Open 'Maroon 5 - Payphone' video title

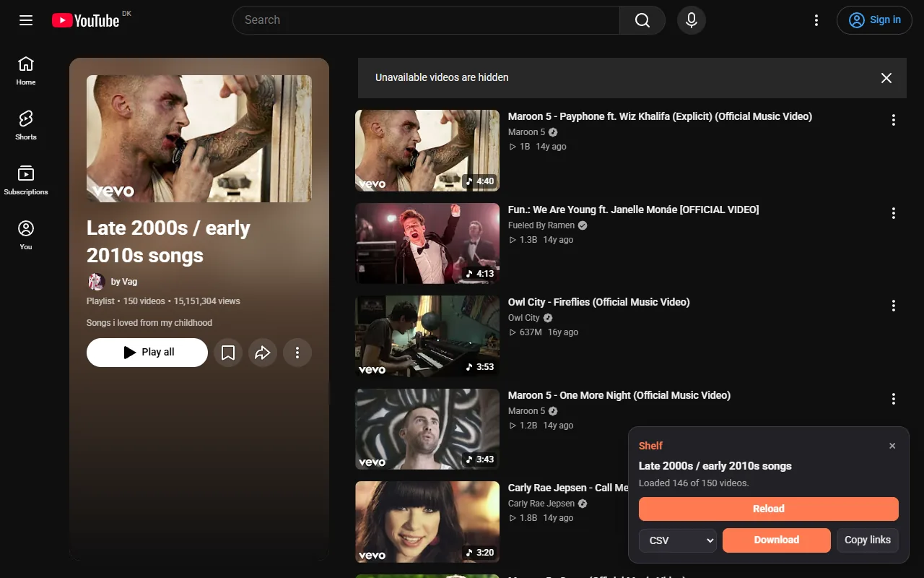click(x=660, y=116)
